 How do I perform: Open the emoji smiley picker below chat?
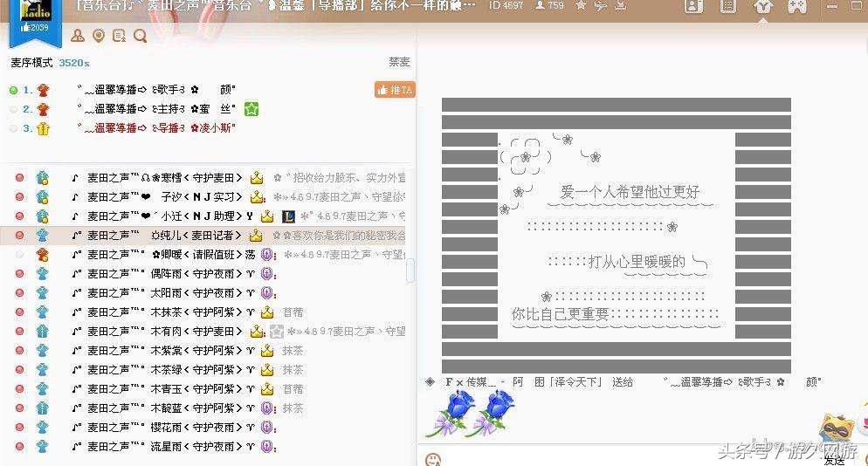click(433, 459)
